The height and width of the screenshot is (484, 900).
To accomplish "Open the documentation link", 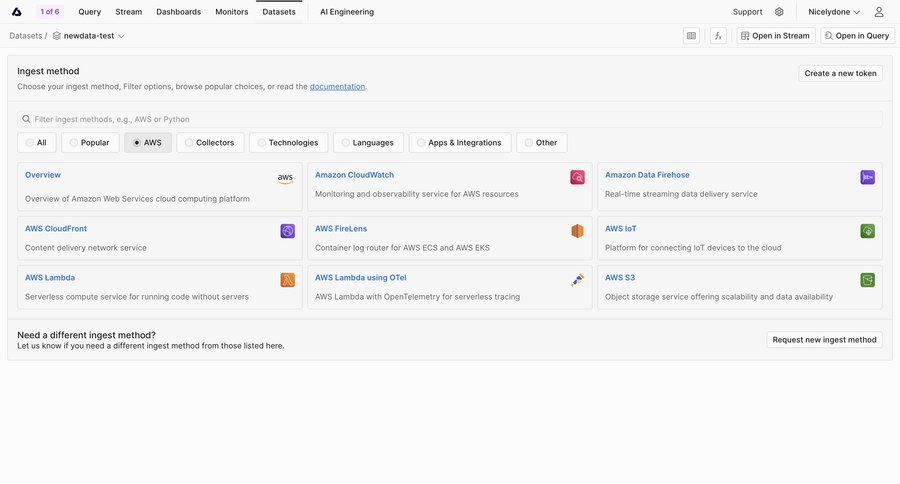I will [x=338, y=87].
